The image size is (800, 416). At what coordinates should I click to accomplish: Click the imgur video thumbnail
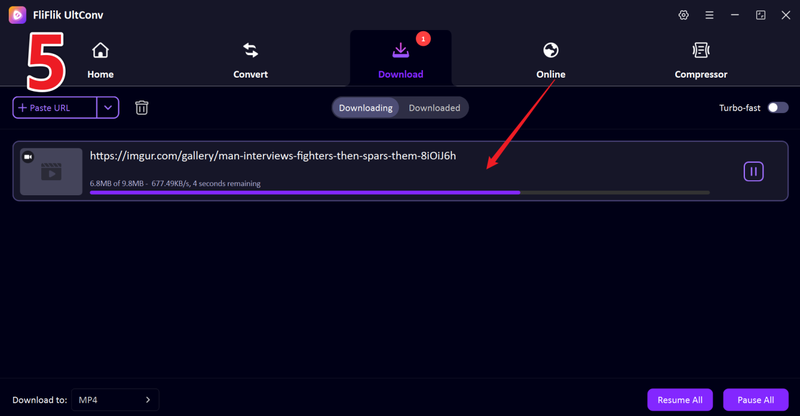51,172
